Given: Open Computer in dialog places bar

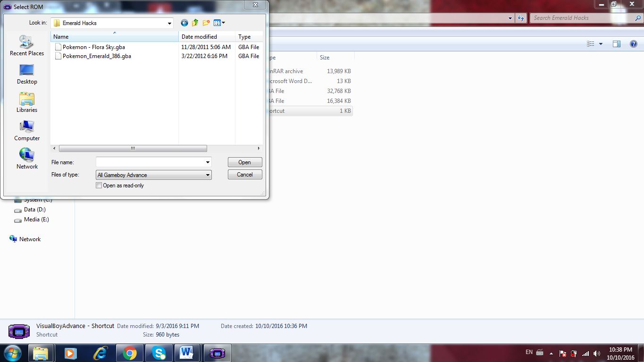Looking at the screenshot, I should click(27, 131).
